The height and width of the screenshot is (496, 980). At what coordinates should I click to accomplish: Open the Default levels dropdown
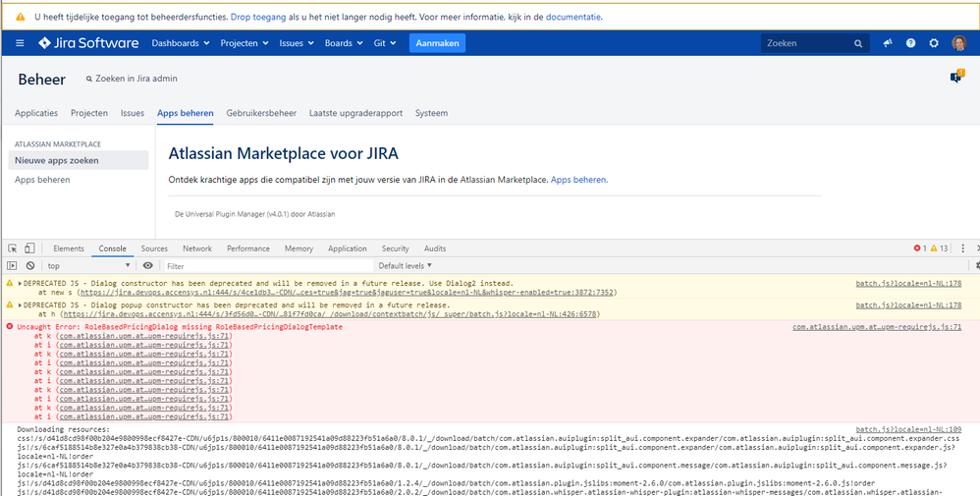point(405,266)
